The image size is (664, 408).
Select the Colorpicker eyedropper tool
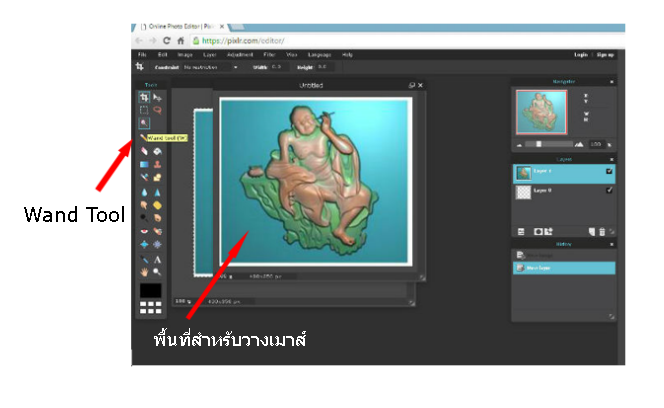click(144, 259)
